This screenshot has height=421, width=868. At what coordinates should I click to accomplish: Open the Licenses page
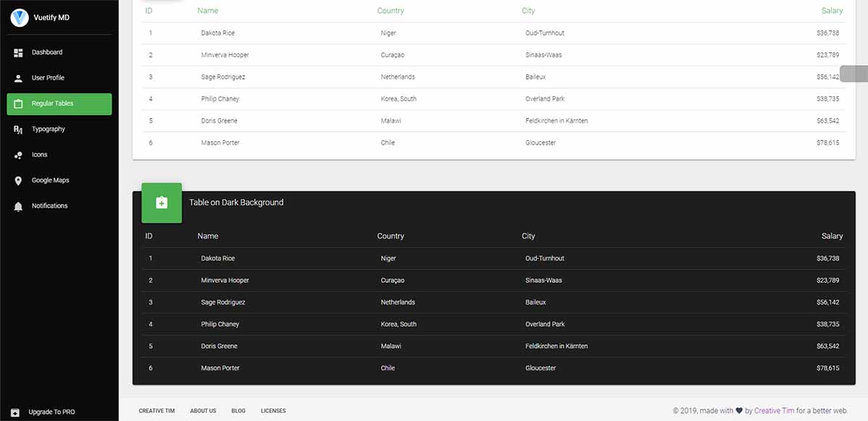273,410
